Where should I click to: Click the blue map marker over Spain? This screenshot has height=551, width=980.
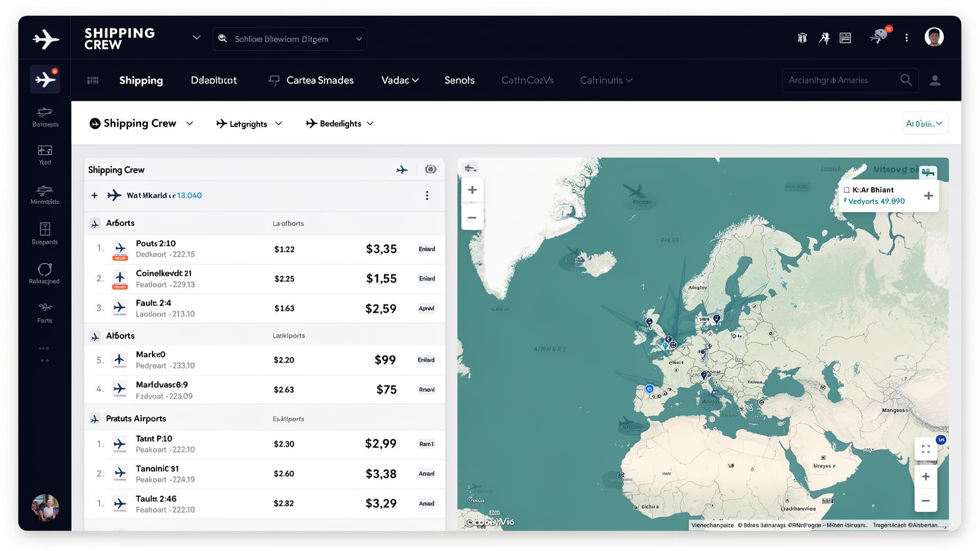(x=649, y=389)
